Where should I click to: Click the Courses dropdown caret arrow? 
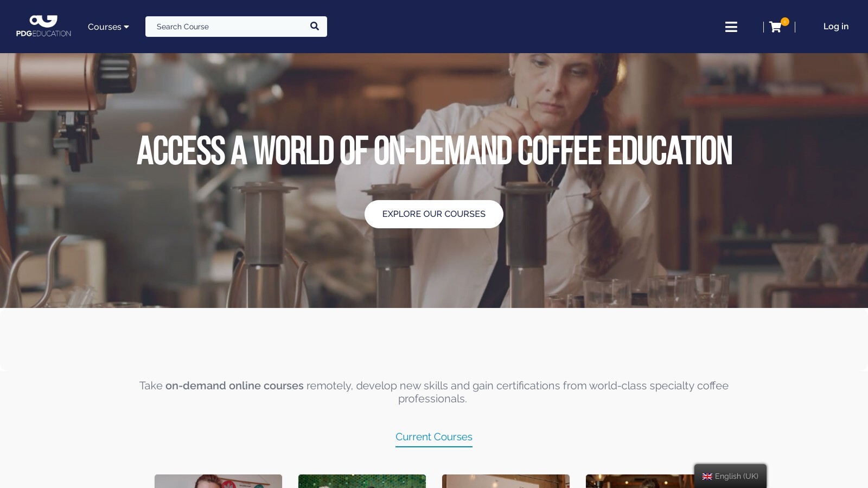tap(126, 27)
